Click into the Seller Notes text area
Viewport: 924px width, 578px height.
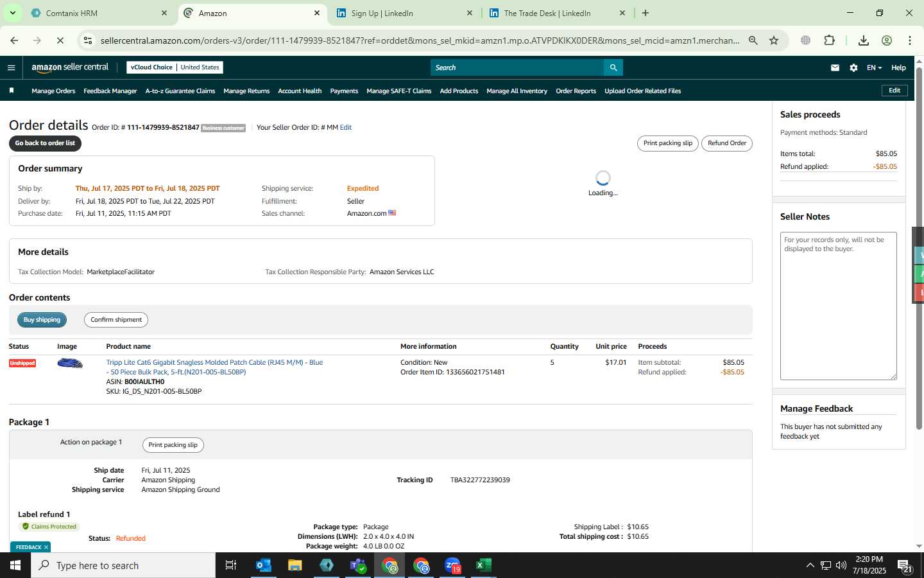click(x=839, y=306)
